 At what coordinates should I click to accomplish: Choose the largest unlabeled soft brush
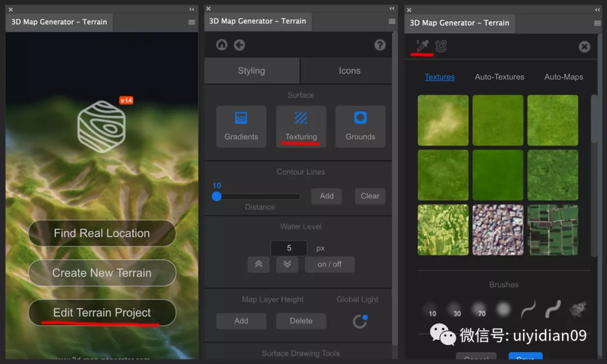(x=504, y=310)
